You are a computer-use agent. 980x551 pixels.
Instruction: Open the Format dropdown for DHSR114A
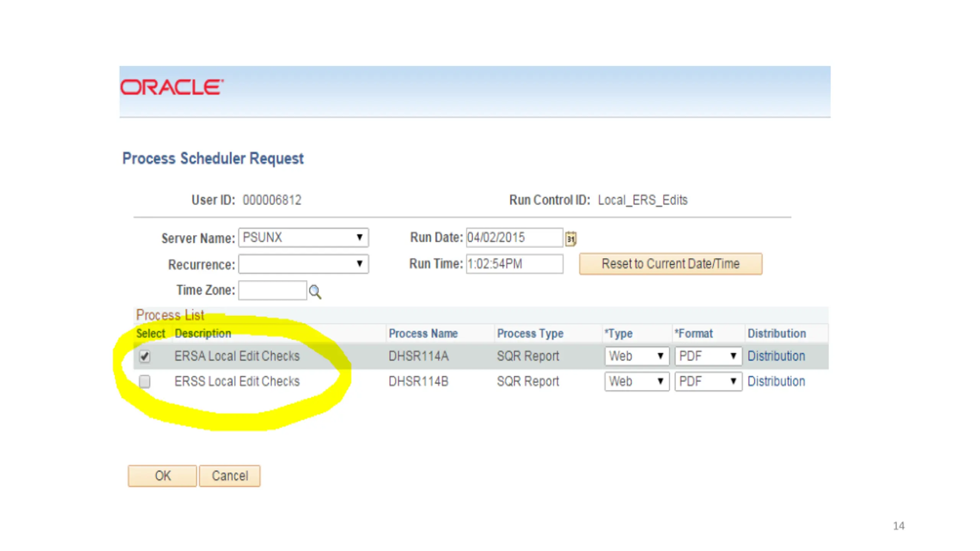tap(708, 356)
